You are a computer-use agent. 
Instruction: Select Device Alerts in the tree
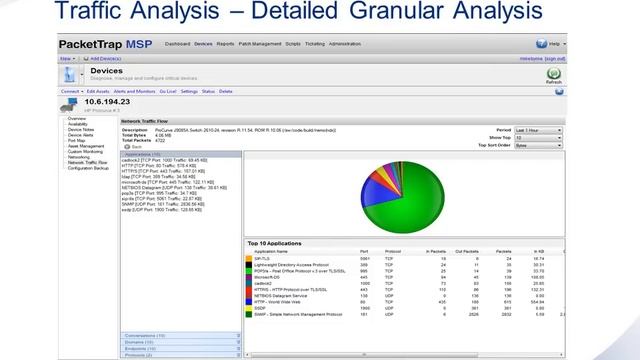pos(80,135)
